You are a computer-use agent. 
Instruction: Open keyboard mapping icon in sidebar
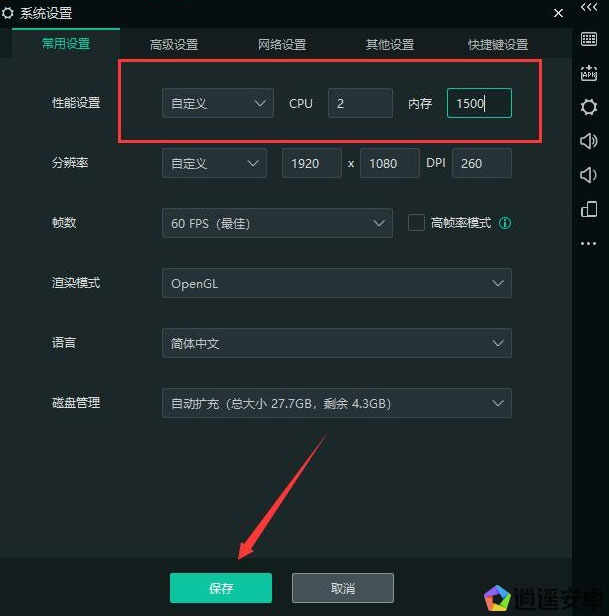[589, 39]
